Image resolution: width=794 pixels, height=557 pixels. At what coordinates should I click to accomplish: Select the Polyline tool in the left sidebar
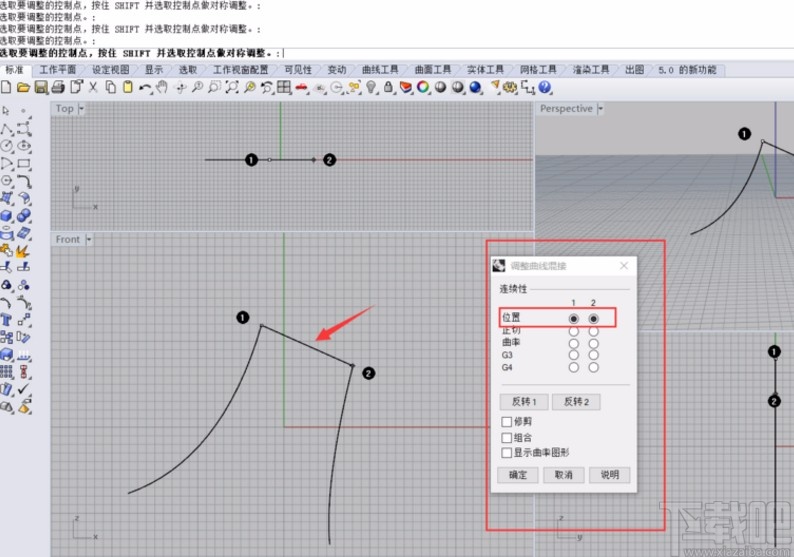point(7,128)
